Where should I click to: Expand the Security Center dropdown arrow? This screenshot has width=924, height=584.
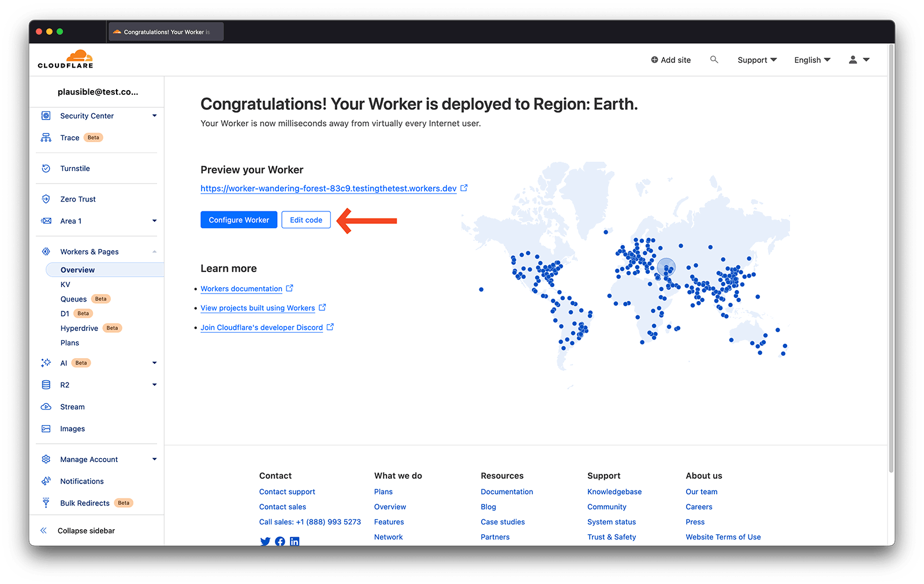pos(154,116)
